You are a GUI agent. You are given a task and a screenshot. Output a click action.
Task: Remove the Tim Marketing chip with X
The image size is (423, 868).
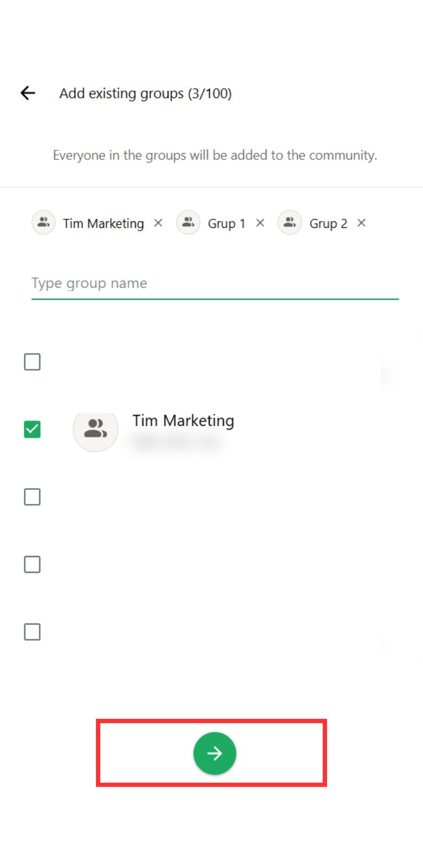click(x=158, y=223)
